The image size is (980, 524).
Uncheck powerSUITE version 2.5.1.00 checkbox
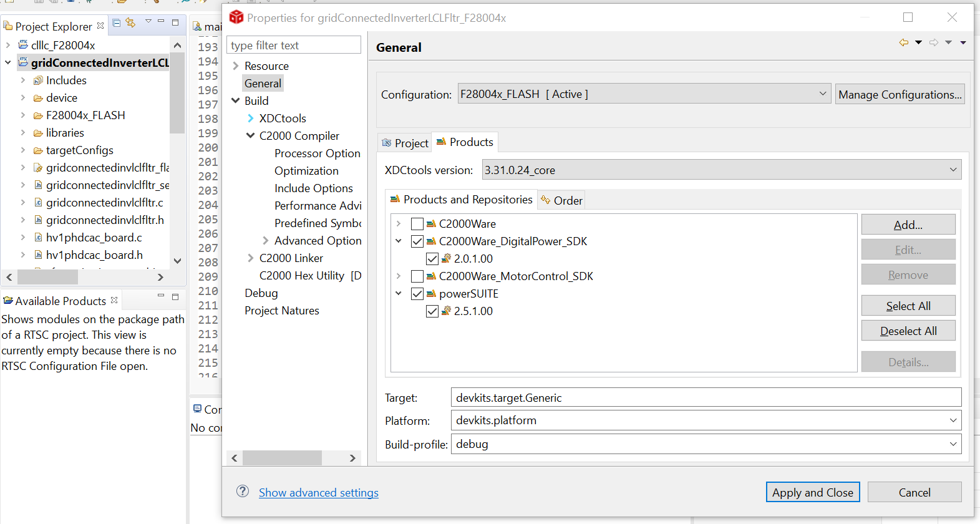(x=432, y=311)
